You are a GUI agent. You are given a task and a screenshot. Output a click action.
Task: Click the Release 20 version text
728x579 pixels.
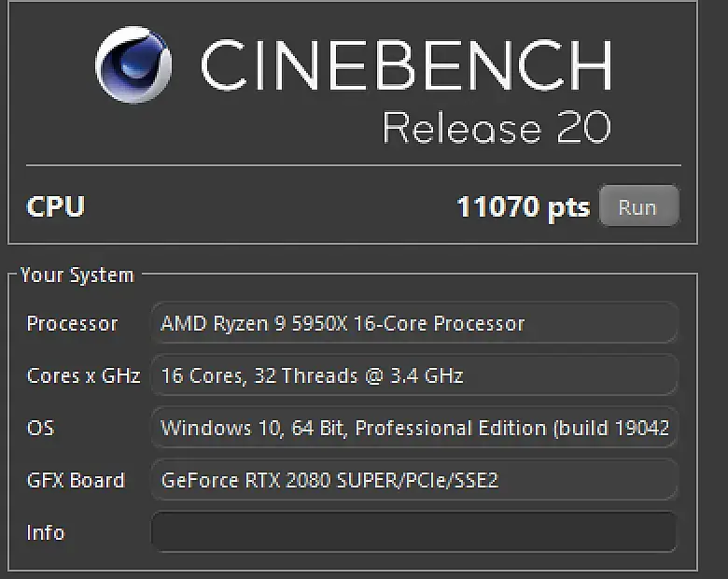coord(497,128)
